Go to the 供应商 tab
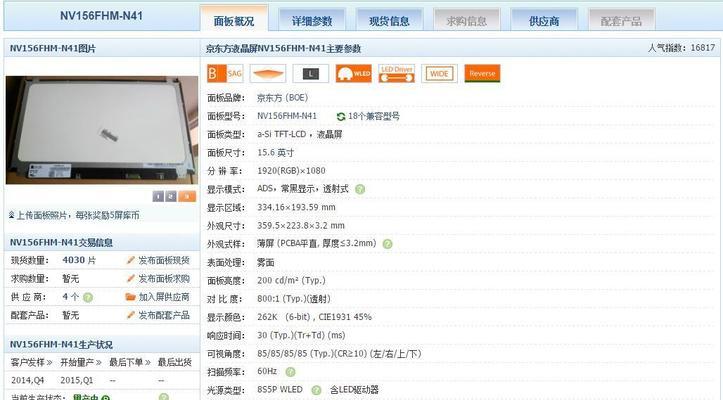Screen dimensions: 723x400 (x=544, y=20)
